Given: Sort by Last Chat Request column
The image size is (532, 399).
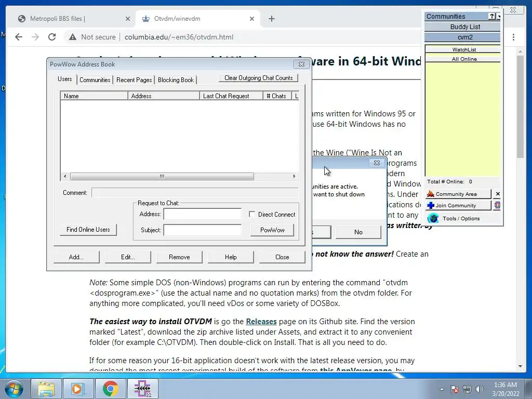Looking at the screenshot, I should coord(231,96).
